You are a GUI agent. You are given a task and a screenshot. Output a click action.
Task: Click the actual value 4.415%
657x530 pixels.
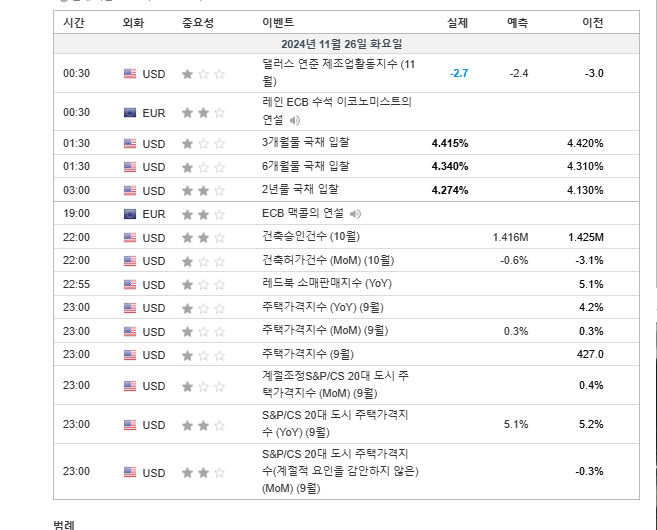[450, 143]
